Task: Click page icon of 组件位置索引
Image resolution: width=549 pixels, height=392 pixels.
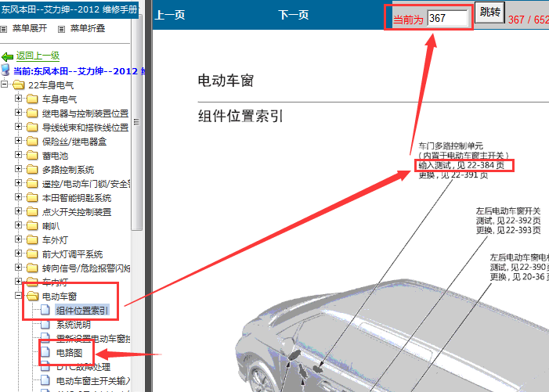Action: tap(45, 310)
